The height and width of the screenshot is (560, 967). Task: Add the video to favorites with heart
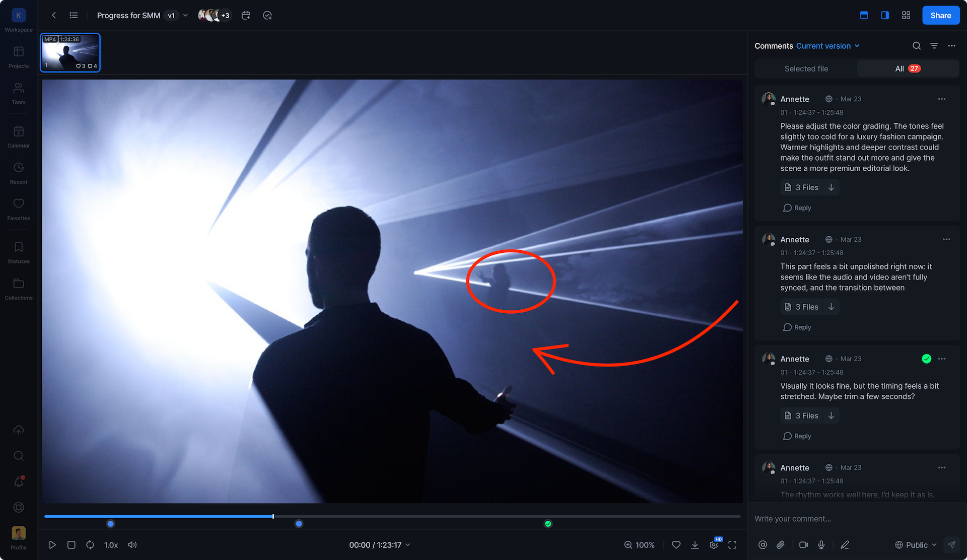pos(676,545)
